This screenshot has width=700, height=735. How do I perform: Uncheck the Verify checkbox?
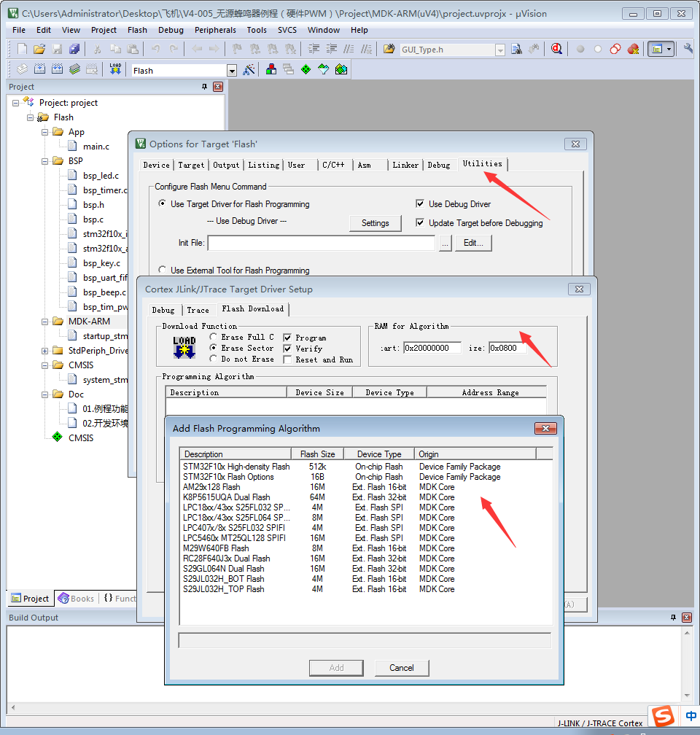287,349
